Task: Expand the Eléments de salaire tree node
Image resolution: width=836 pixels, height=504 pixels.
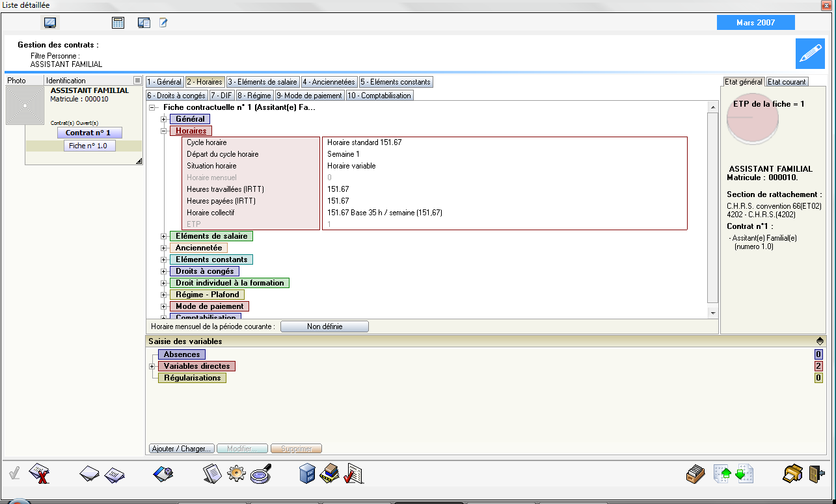Action: [164, 236]
